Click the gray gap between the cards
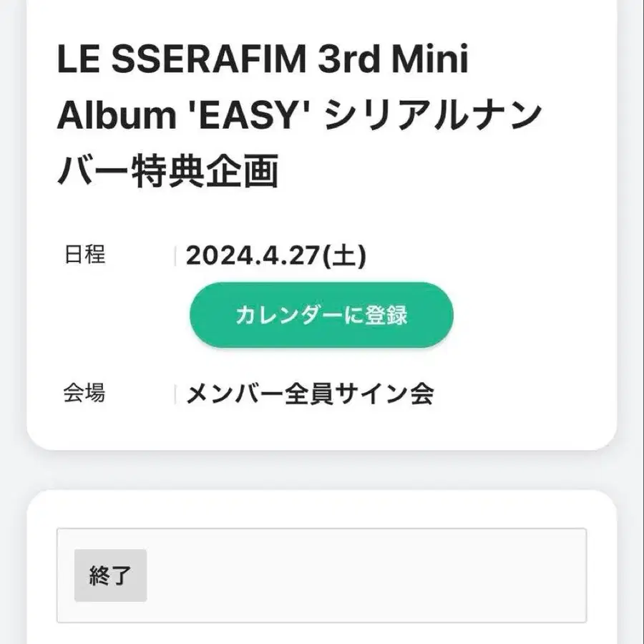644x644 pixels. [x=322, y=470]
